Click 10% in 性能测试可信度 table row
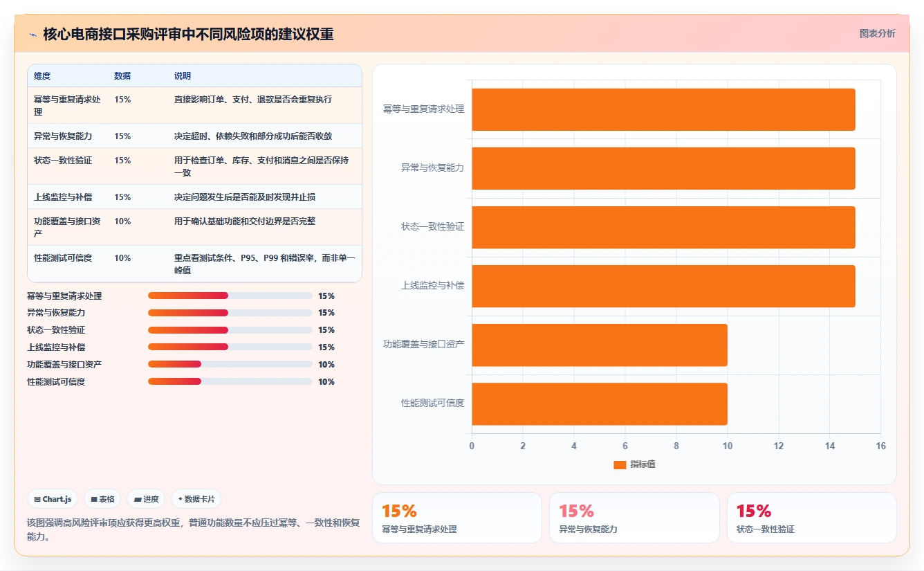Screen dimensions: 924x571 (x=122, y=257)
